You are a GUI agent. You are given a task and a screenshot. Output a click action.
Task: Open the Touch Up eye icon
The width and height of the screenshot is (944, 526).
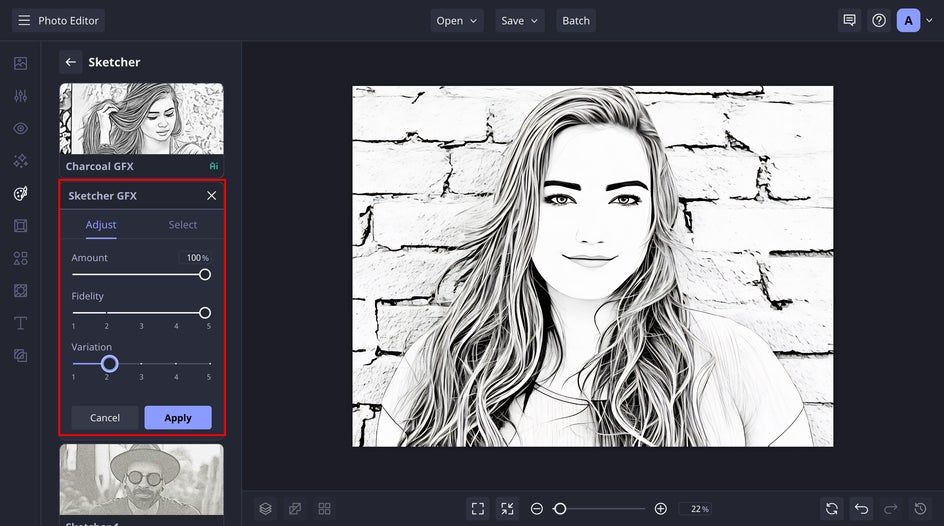pos(20,128)
